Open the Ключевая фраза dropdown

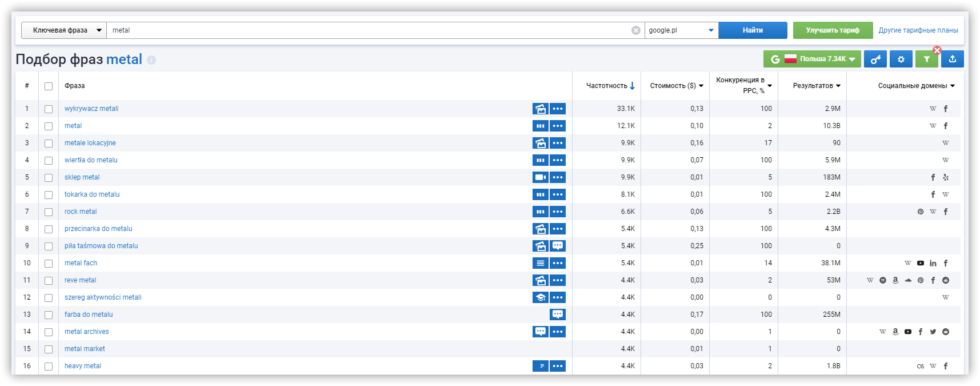pos(64,30)
